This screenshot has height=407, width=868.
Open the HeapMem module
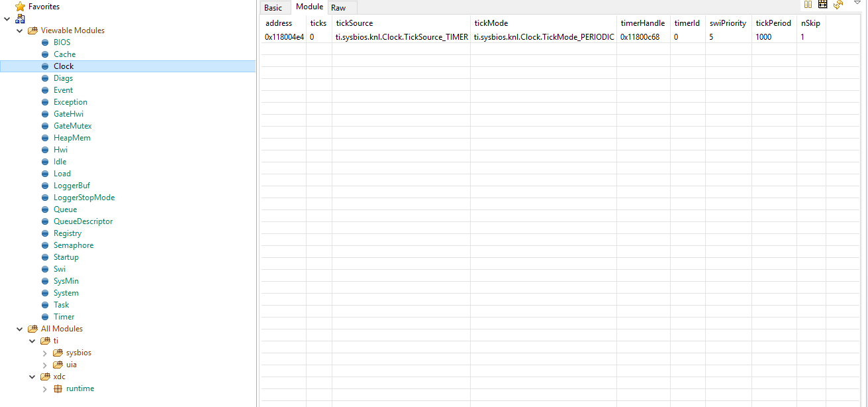coord(72,138)
